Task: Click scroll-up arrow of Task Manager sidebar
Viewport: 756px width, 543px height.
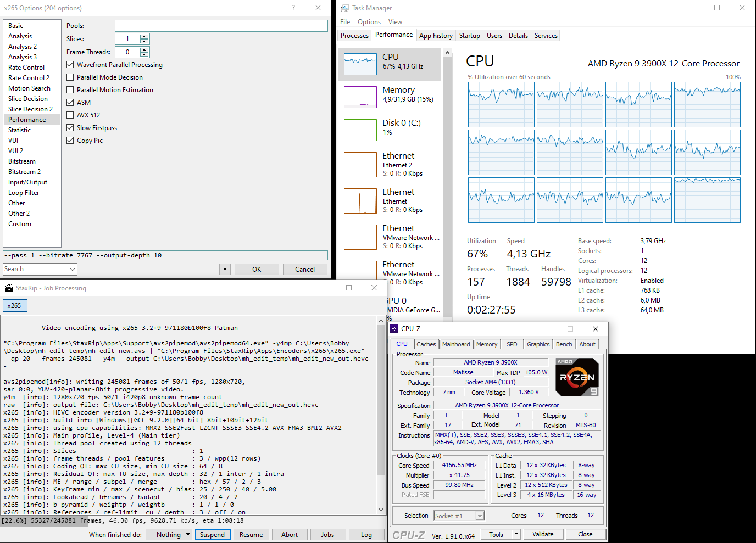Action: 447,53
